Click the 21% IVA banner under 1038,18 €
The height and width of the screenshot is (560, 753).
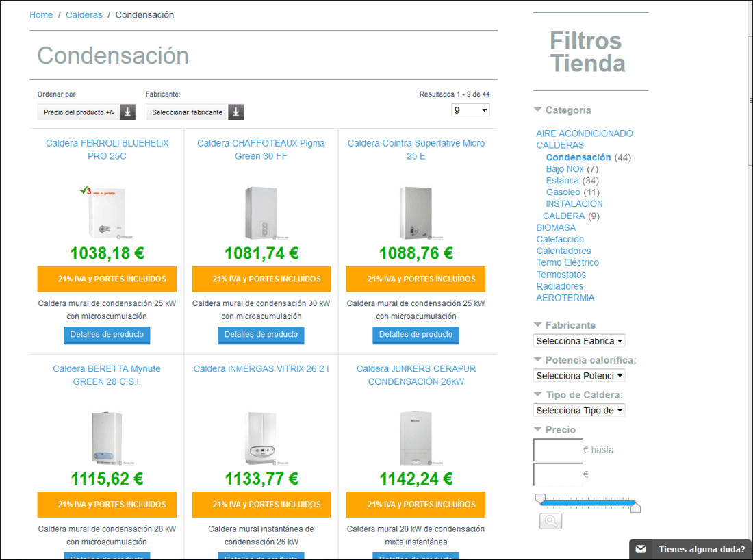tap(107, 279)
